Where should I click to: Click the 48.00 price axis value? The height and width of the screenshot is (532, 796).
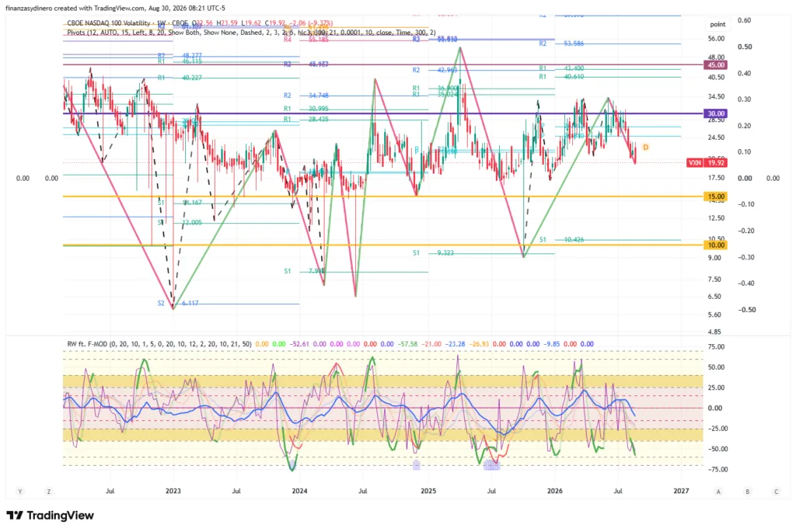716,57
